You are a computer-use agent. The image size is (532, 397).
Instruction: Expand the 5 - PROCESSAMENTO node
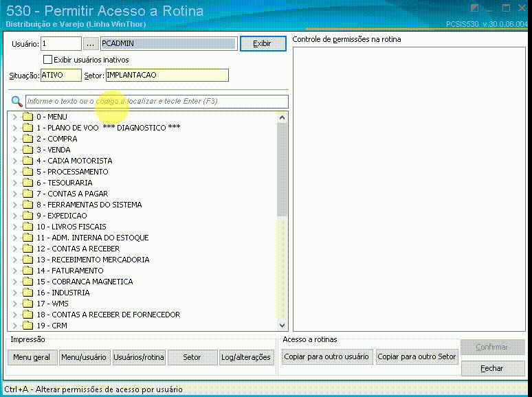click(x=14, y=172)
